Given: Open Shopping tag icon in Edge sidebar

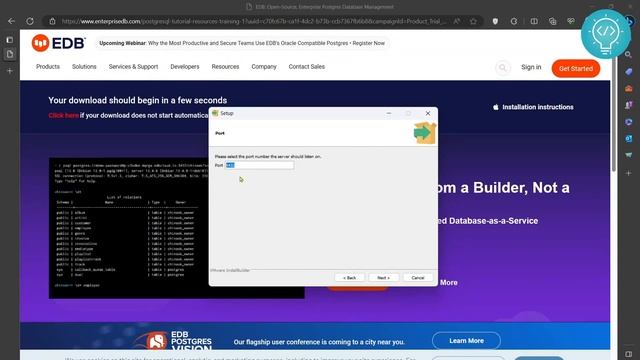Looking at the screenshot, I should (x=629, y=71).
